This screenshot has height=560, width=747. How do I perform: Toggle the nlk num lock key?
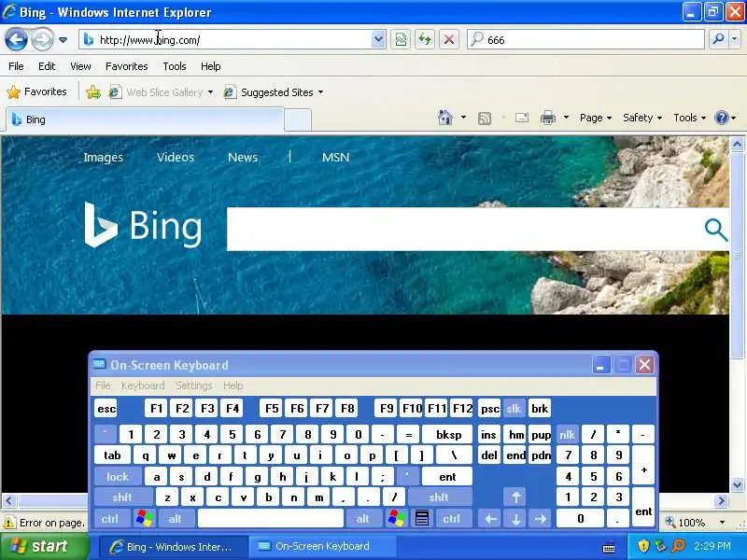coord(567,435)
